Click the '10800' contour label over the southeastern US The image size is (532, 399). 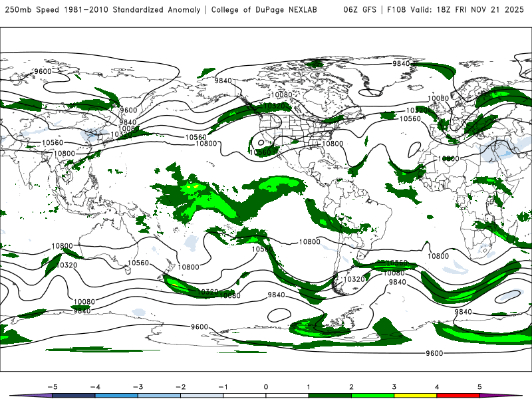click(x=332, y=144)
